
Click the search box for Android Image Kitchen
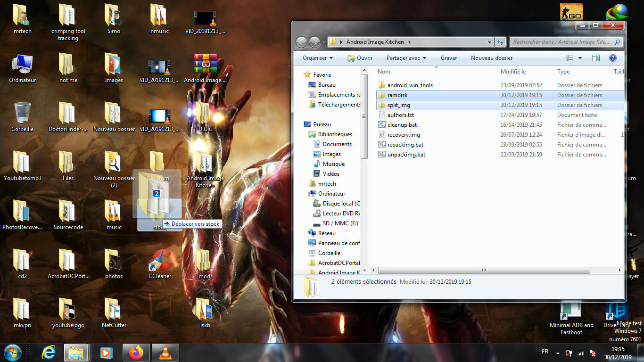coord(561,42)
